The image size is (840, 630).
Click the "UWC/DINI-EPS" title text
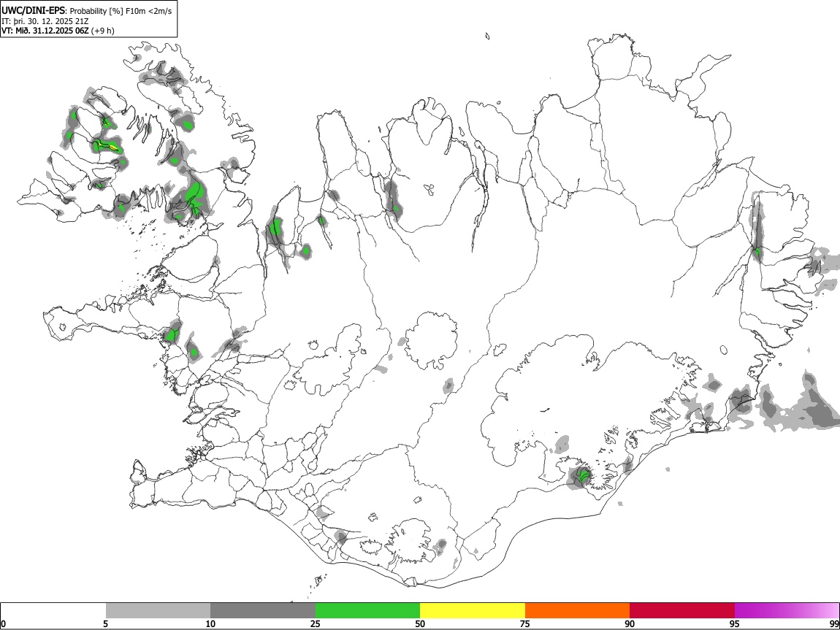click(33, 10)
